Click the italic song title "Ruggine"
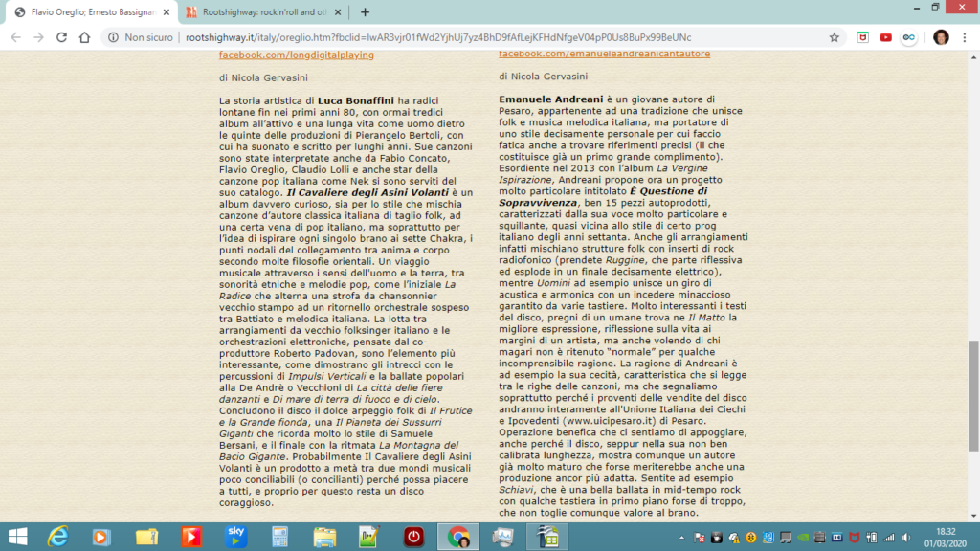 pyautogui.click(x=625, y=260)
